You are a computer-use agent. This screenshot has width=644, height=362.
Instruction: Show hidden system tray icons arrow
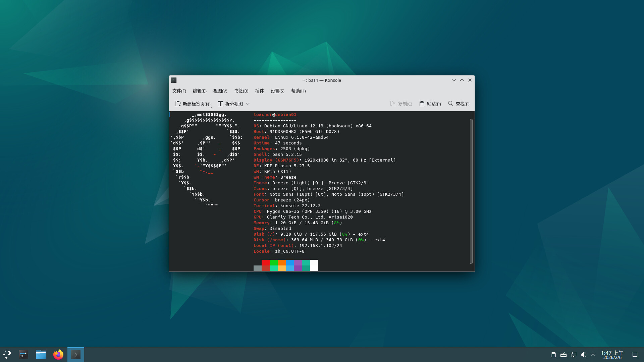point(593,355)
